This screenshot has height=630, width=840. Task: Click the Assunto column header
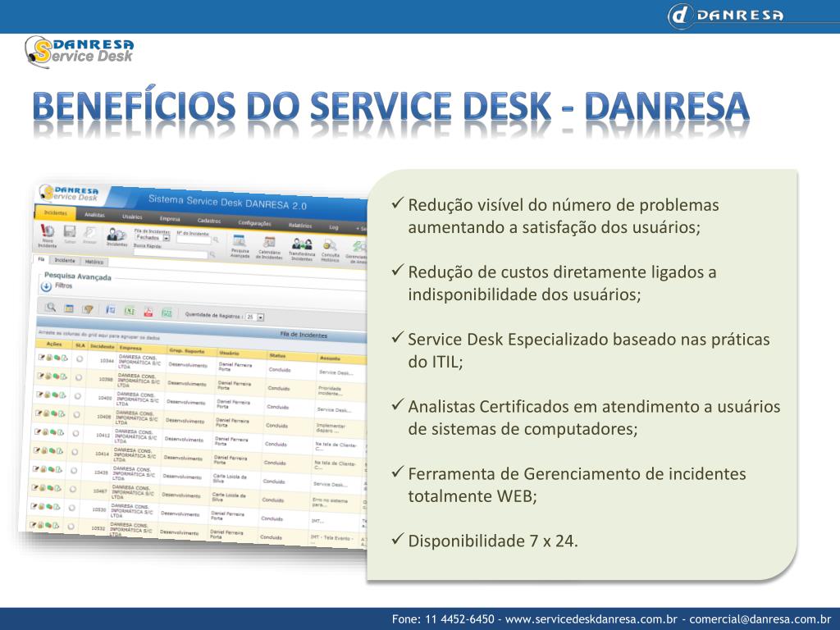(x=340, y=358)
